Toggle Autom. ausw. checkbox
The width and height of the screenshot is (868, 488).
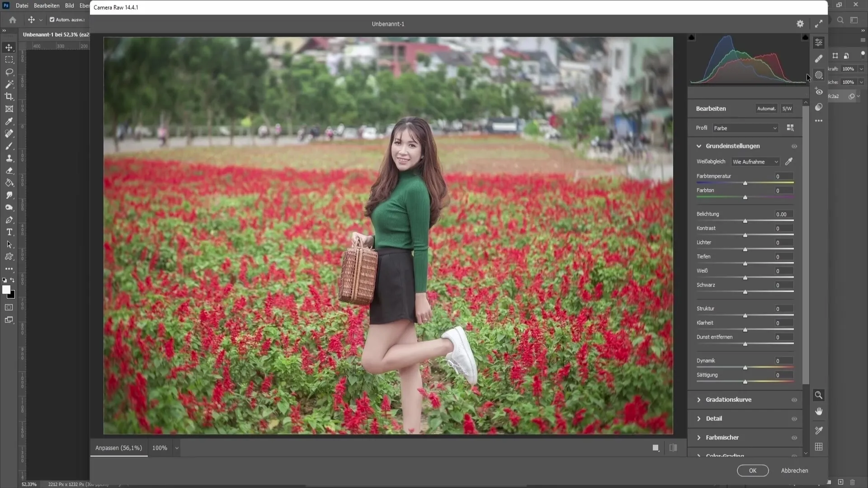pyautogui.click(x=52, y=19)
